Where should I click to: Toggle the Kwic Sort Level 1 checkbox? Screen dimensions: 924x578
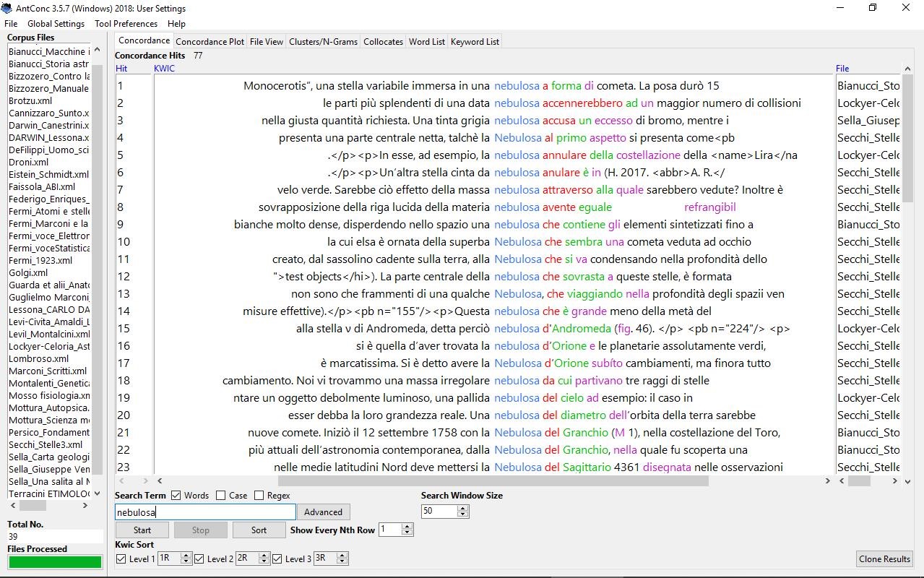click(x=121, y=558)
